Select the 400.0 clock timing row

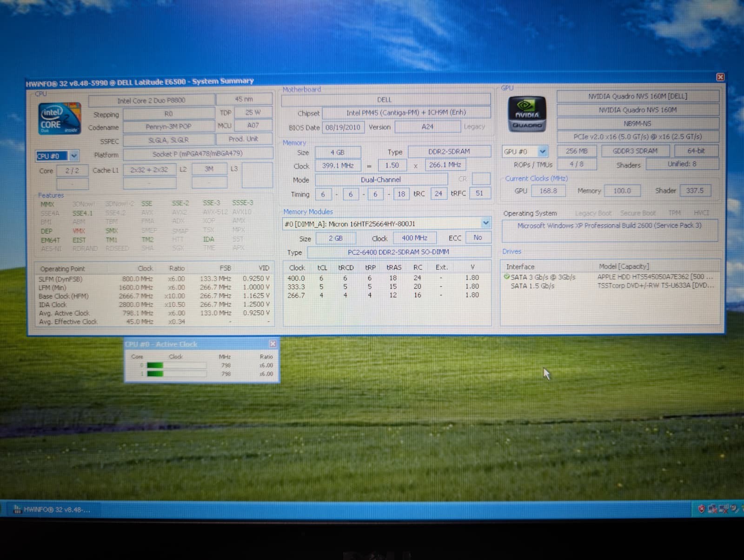(386, 278)
